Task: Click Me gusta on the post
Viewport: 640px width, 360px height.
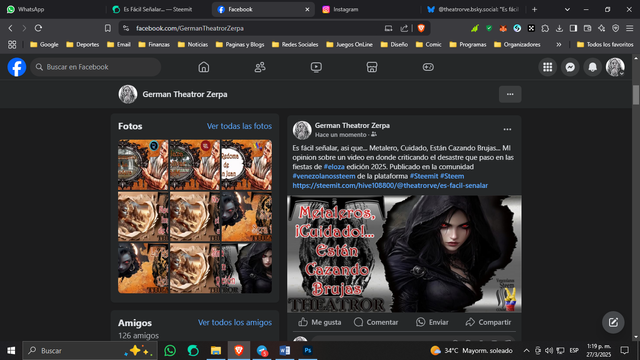Action: [320, 322]
